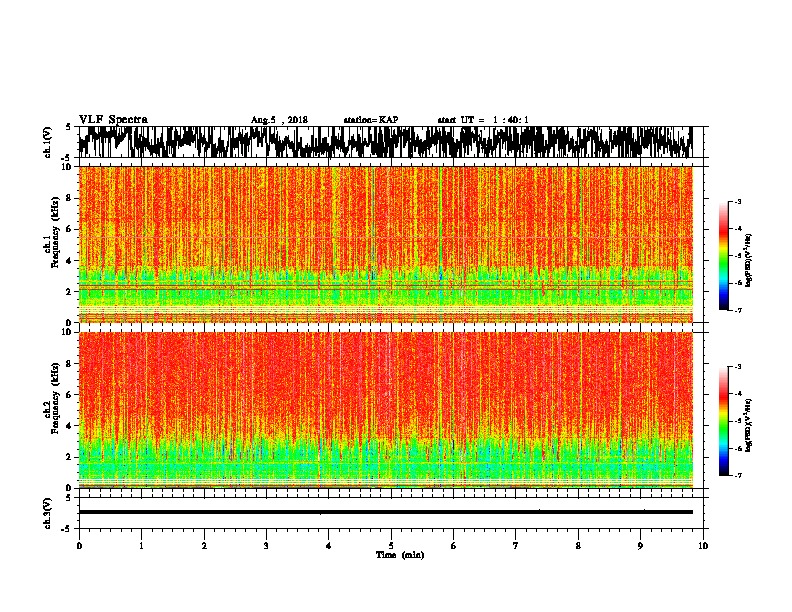Click the time axis tick label "5"

pos(391,546)
